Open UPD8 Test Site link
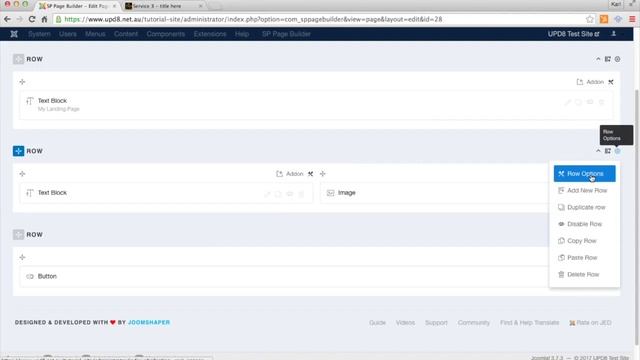Viewport: 640px width, 360px height. [573, 34]
